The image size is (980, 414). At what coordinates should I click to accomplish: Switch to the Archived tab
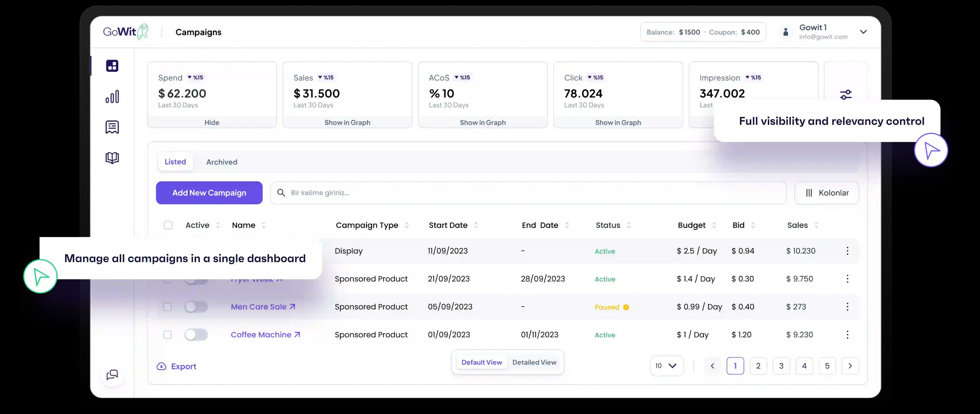pyautogui.click(x=222, y=162)
